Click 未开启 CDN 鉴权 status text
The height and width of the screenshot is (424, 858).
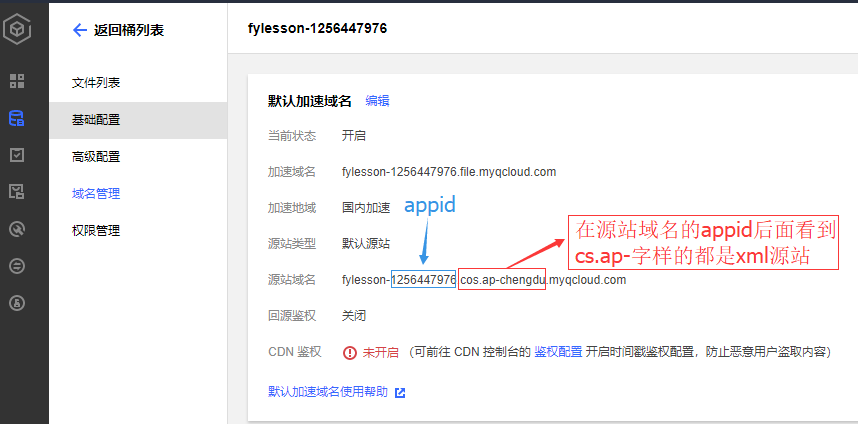[x=380, y=352]
